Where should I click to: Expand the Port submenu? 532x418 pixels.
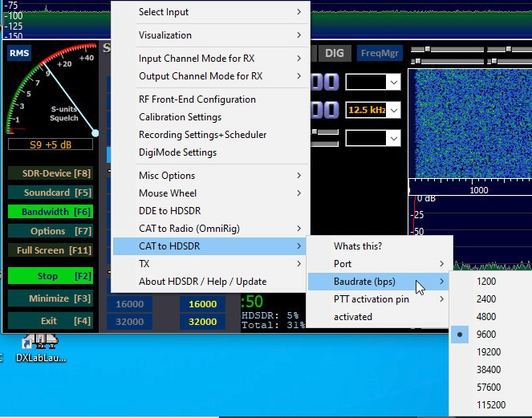(x=380, y=264)
